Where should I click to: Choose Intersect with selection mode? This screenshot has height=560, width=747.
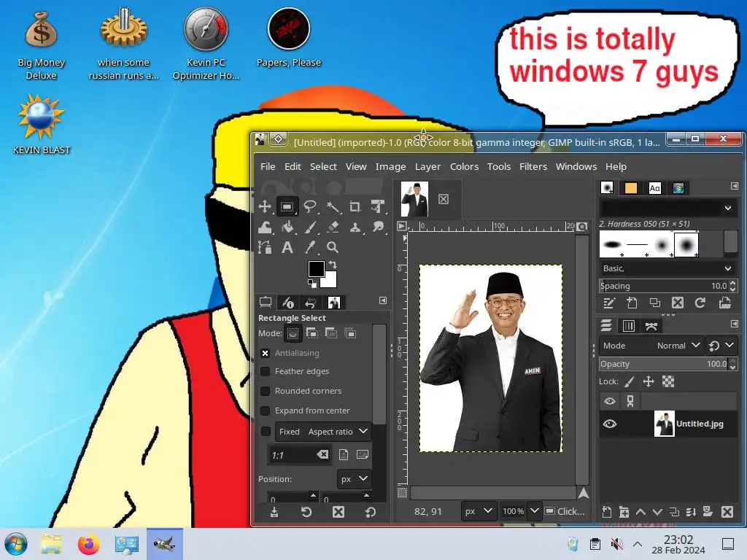click(x=350, y=333)
